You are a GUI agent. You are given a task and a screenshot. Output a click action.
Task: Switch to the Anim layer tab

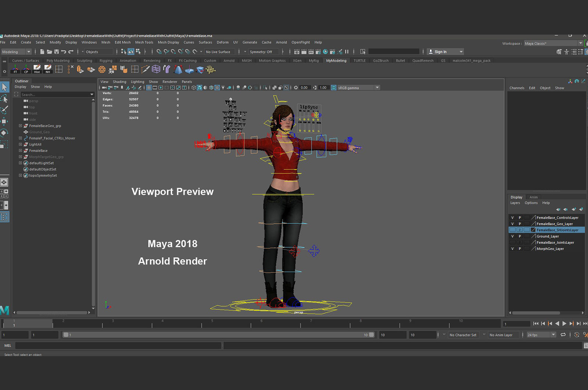pyautogui.click(x=534, y=197)
